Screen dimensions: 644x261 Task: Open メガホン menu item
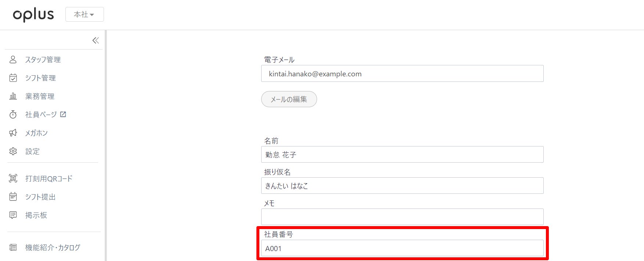click(36, 133)
